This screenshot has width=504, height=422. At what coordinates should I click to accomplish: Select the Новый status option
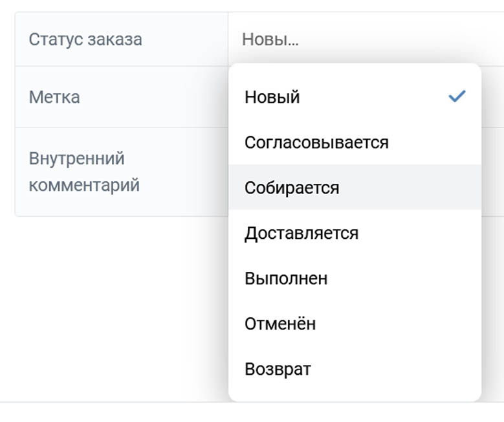click(355, 97)
